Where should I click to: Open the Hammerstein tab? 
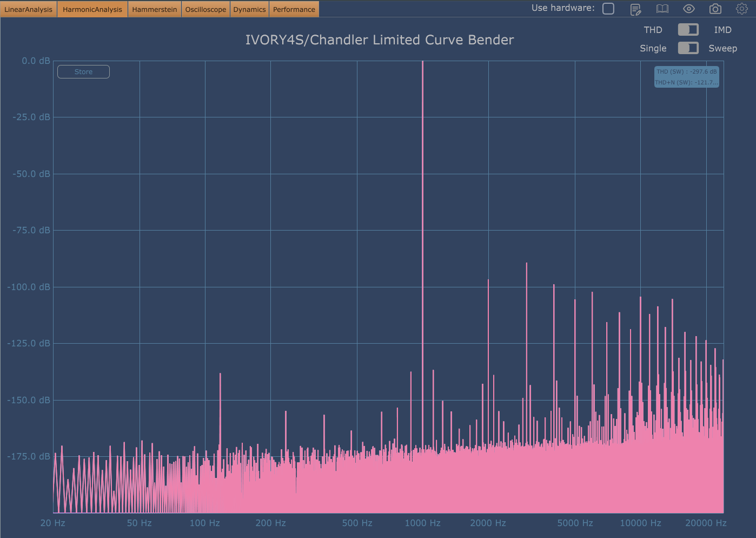tap(155, 9)
